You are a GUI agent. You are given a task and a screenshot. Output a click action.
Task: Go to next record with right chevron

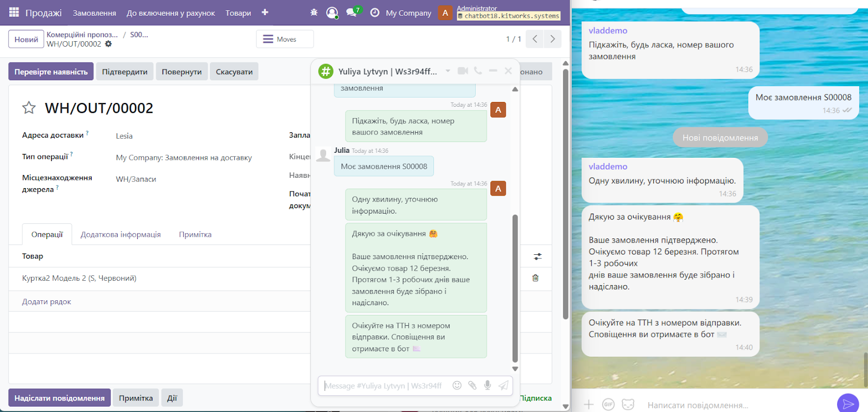pyautogui.click(x=552, y=39)
